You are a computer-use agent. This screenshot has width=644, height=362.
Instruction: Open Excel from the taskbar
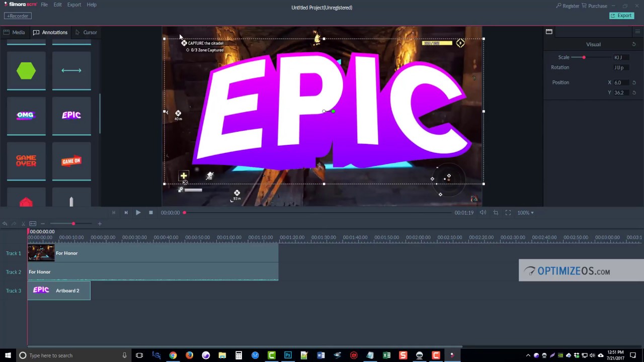click(x=386, y=355)
